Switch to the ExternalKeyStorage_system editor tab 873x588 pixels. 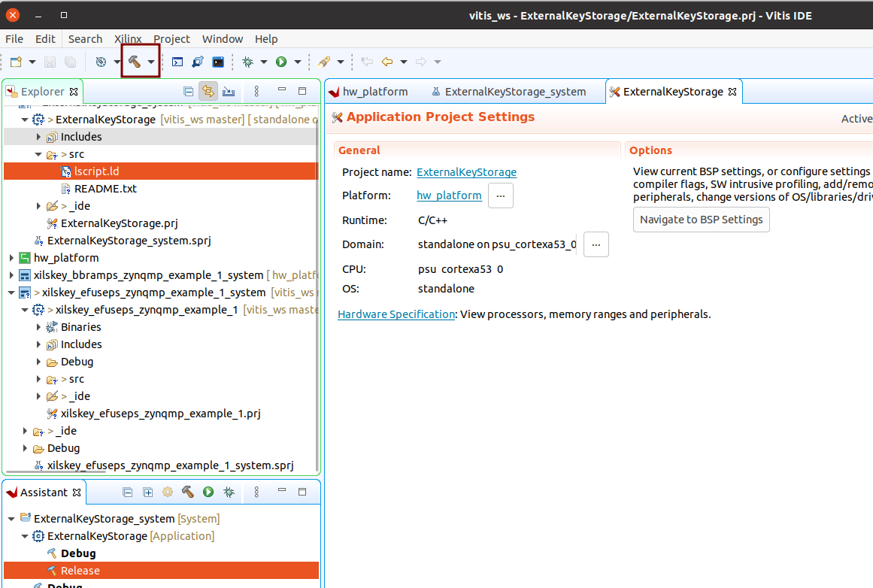(509, 92)
